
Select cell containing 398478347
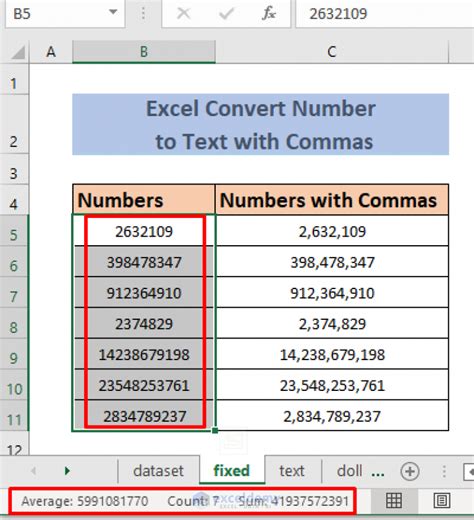coord(144,262)
